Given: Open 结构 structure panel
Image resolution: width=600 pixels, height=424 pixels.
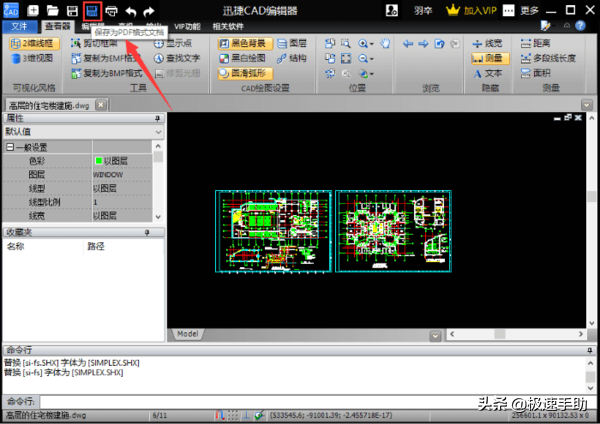Looking at the screenshot, I should 292,58.
